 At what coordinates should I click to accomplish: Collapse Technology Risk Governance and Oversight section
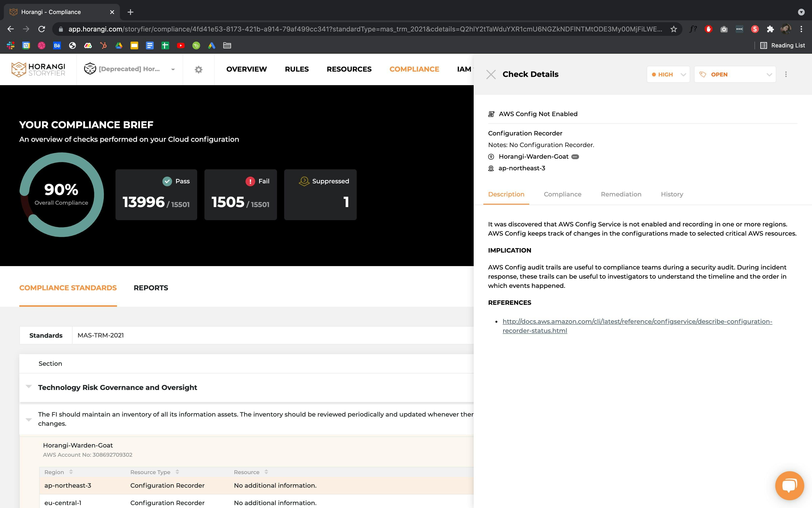coord(29,387)
